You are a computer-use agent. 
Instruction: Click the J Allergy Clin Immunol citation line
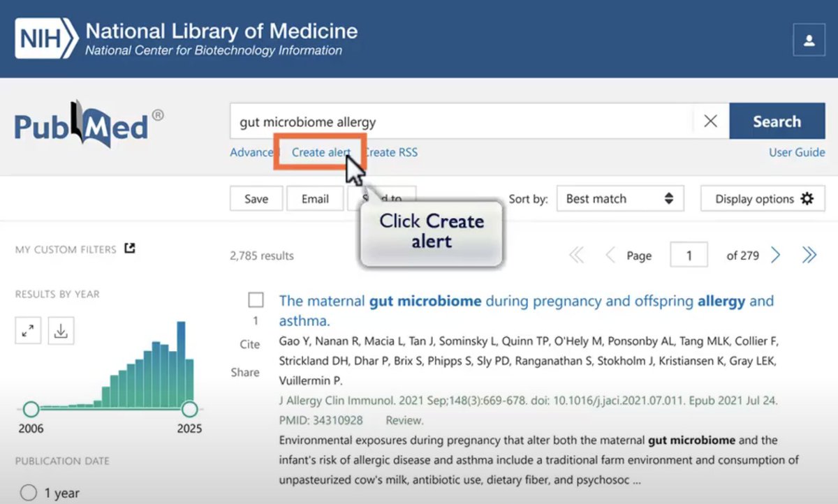point(528,401)
